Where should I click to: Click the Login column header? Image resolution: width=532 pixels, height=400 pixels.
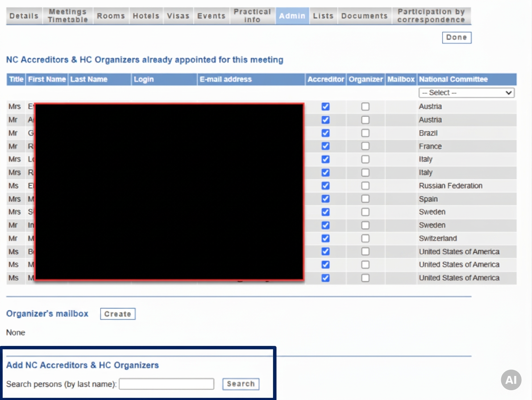pos(164,79)
